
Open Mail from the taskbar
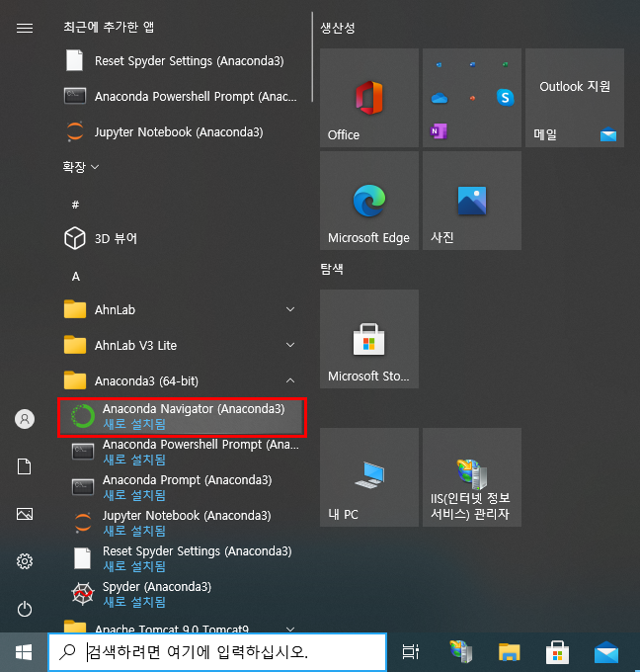[606, 652]
